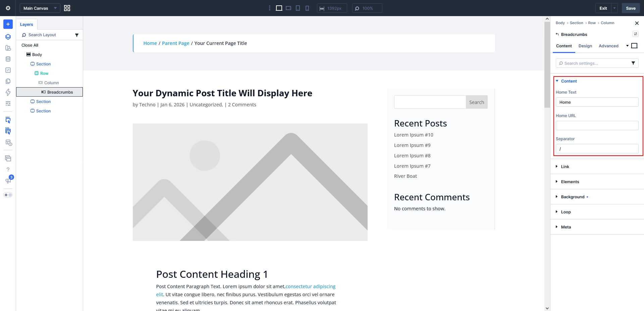The width and height of the screenshot is (644, 311).
Task: Click the hover-select mode icon in sidebar
Action: coord(8,120)
